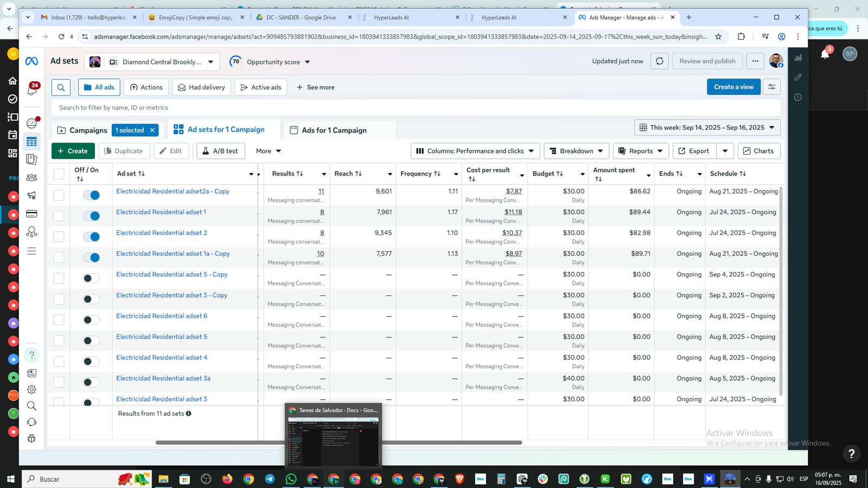Check the select-all header checkbox
This screenshot has height=488, width=868.
pyautogui.click(x=59, y=174)
